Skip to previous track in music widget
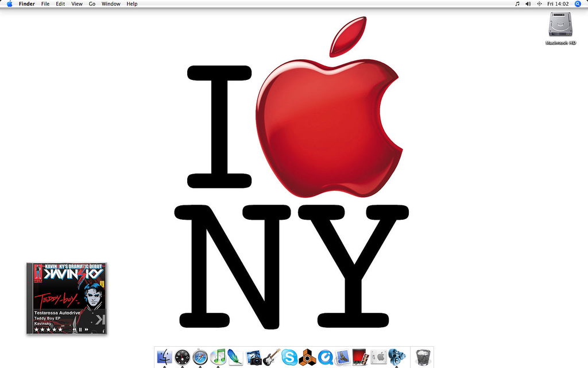 tap(74, 329)
